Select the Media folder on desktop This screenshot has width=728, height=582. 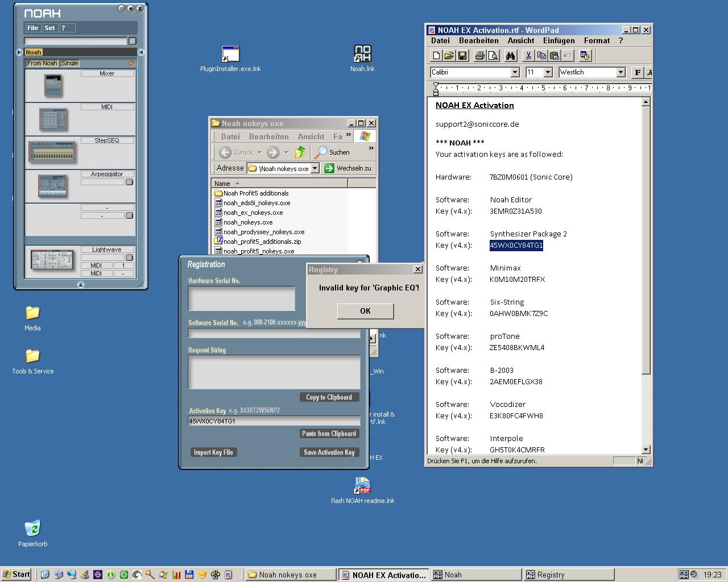(x=32, y=318)
